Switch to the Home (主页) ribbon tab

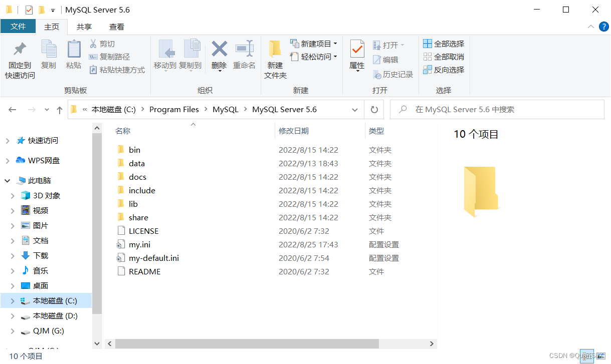point(52,27)
